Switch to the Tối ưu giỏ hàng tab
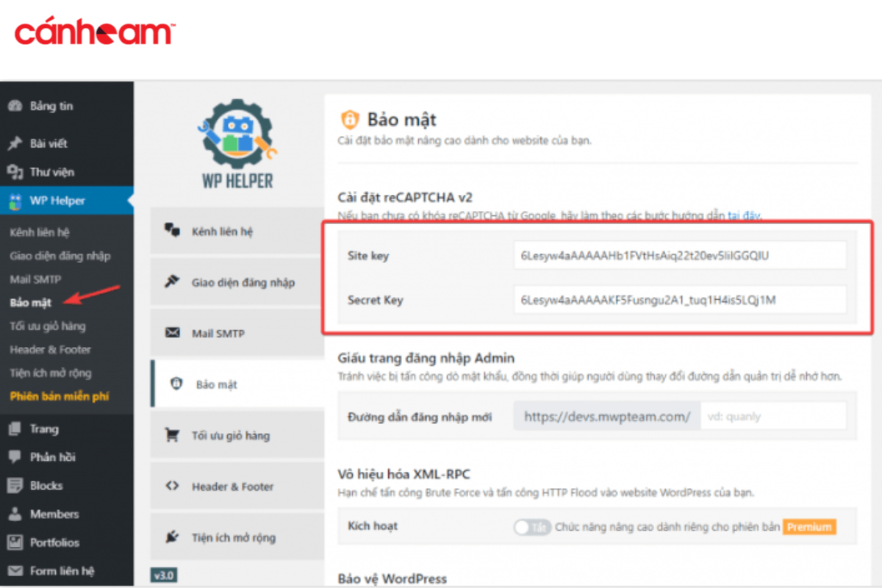 point(237,435)
